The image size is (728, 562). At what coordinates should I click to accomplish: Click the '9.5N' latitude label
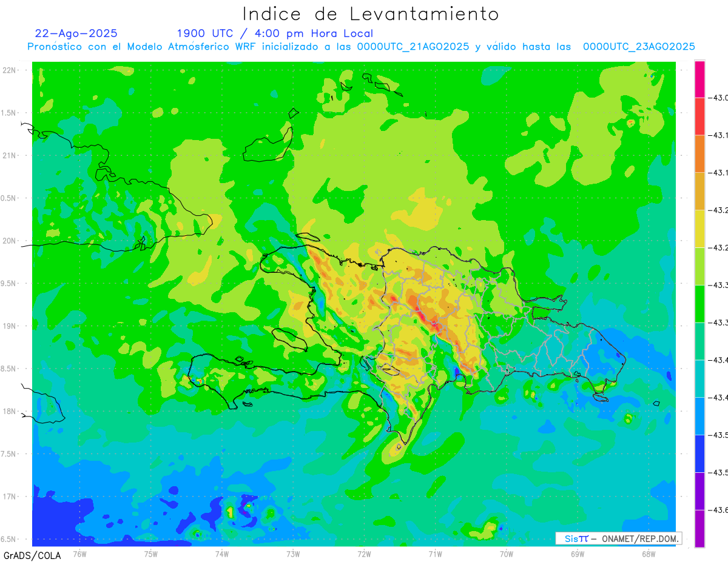click(8, 284)
